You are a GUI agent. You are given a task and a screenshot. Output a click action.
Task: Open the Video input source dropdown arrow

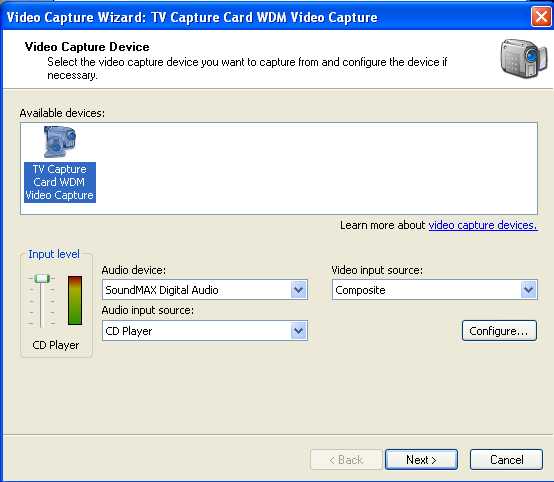coord(529,290)
